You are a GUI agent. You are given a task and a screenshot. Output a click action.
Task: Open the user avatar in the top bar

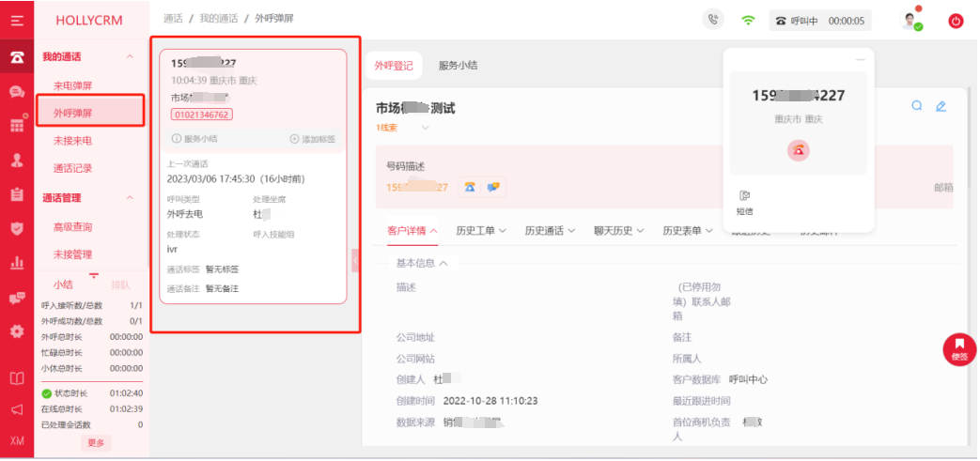[x=910, y=20]
